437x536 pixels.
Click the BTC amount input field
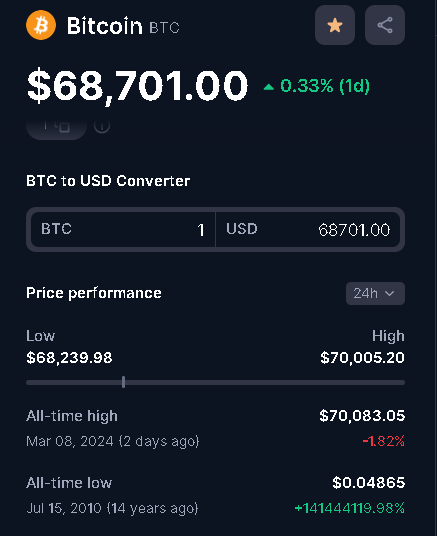pos(123,229)
